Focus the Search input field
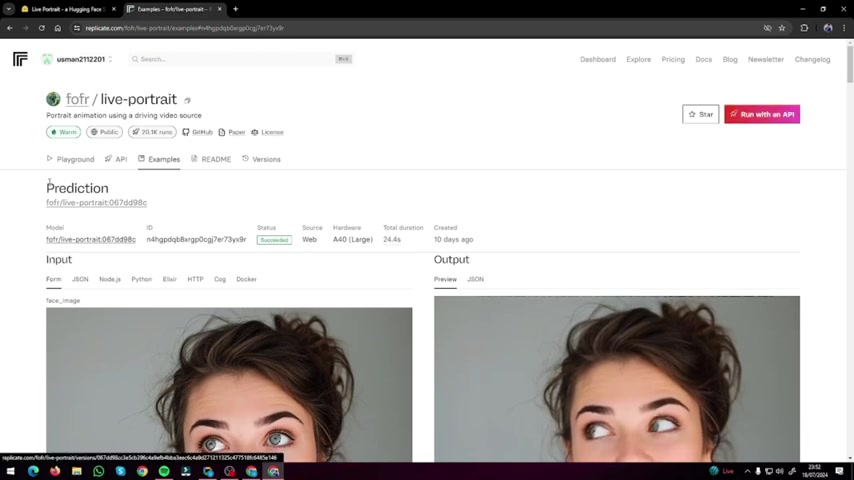 (x=241, y=59)
